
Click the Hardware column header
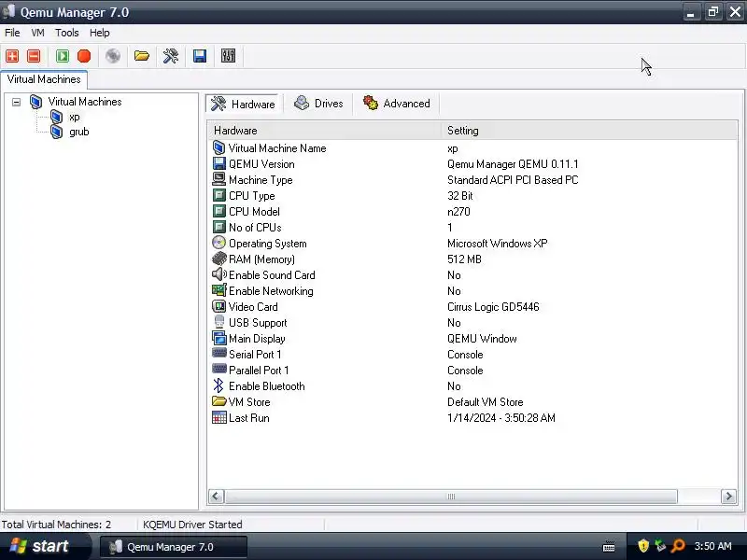pos(324,131)
